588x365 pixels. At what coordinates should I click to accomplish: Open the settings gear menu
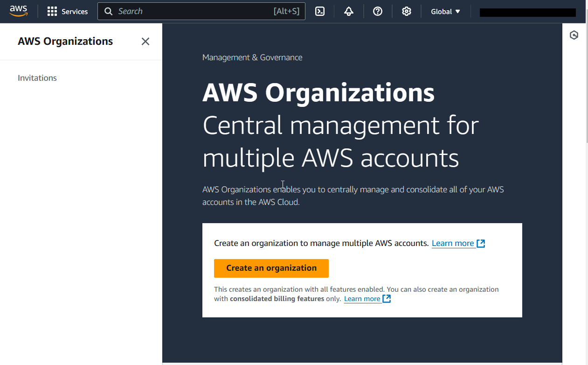pyautogui.click(x=407, y=11)
